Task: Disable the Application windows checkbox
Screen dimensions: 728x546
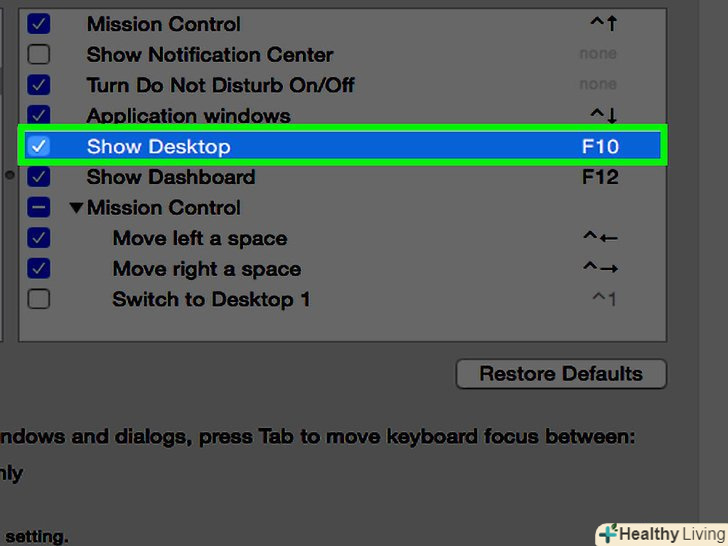Action: coord(39,116)
